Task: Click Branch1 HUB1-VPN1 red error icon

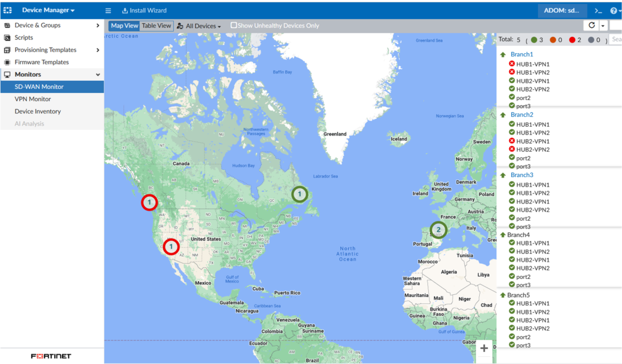Action: point(512,64)
